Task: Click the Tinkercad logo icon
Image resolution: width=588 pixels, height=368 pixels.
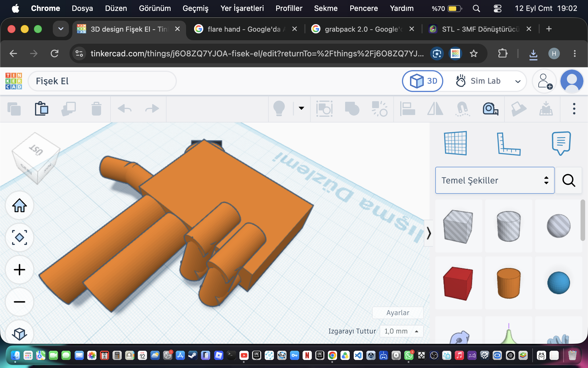Action: [x=13, y=81]
